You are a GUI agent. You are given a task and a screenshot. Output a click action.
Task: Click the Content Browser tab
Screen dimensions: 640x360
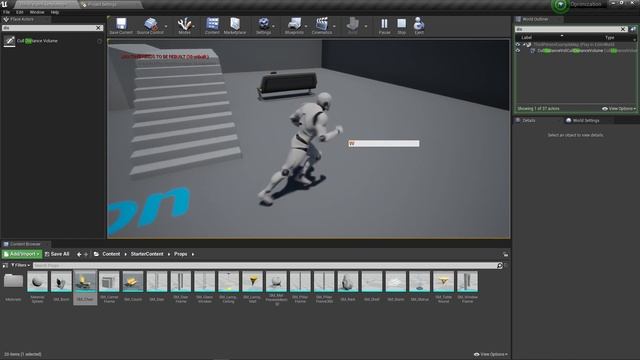[x=25, y=244]
